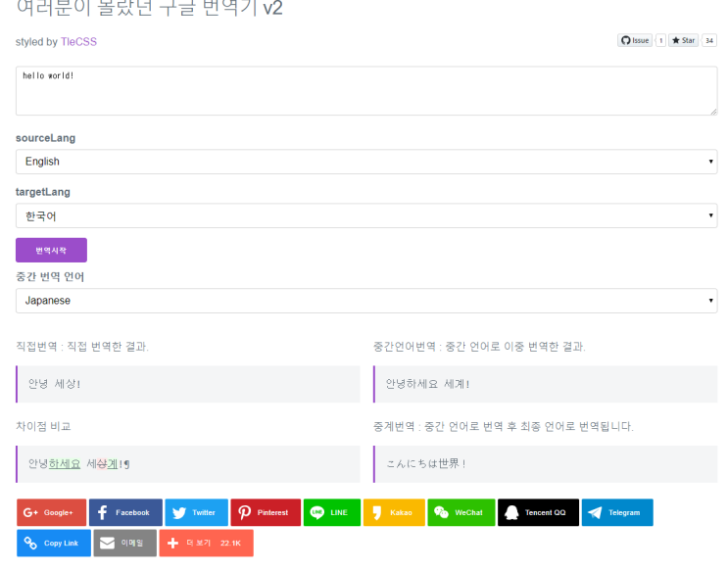
Task: Click the 직접번역 description heading
Action: click(x=82, y=347)
